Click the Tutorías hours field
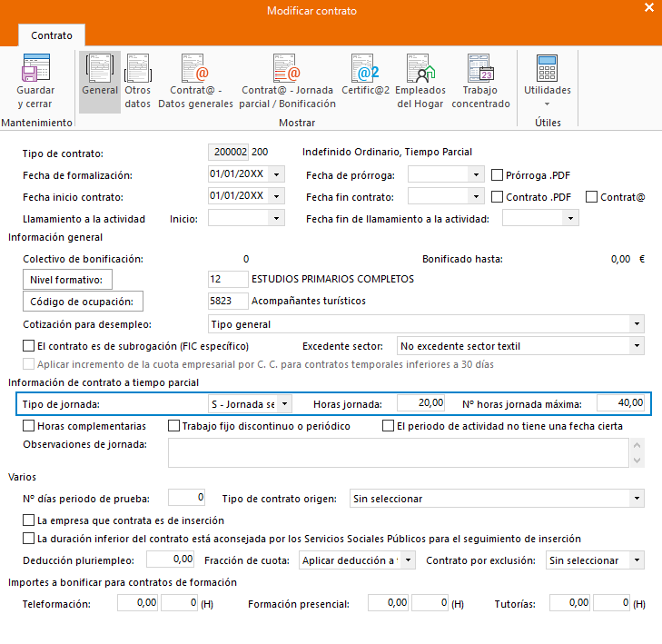Viewport: 662px width, 644px height. click(x=612, y=602)
